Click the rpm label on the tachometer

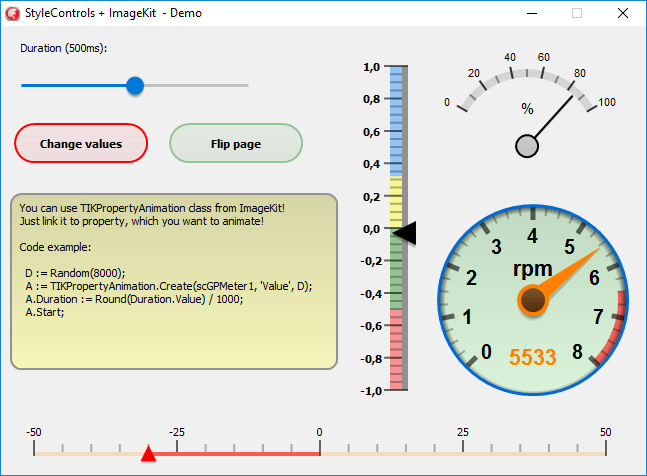[532, 269]
